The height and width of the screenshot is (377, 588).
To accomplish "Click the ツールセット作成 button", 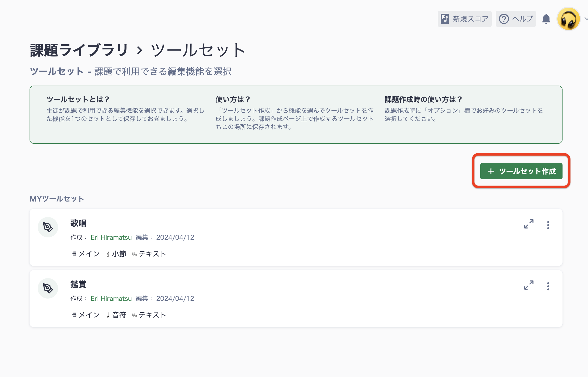I will pyautogui.click(x=521, y=171).
